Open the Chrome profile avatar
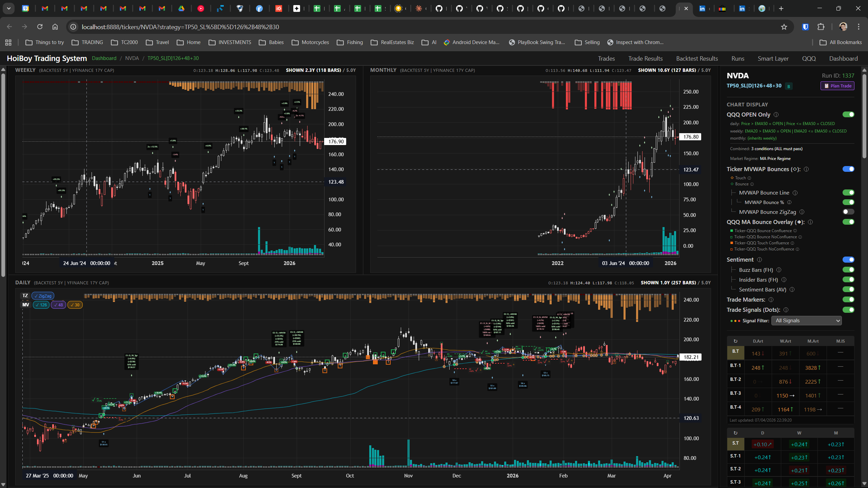The width and height of the screenshot is (868, 488). [843, 27]
